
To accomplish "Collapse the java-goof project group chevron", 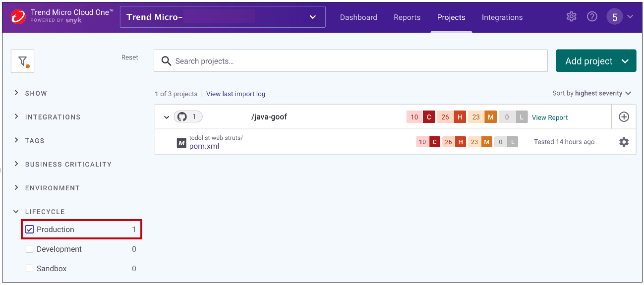I will click(x=167, y=117).
